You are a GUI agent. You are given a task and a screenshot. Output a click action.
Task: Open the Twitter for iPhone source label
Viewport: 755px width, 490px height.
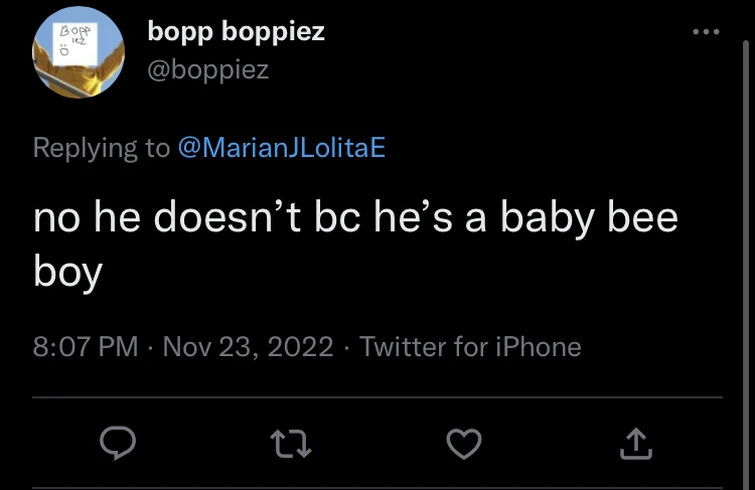coord(470,347)
